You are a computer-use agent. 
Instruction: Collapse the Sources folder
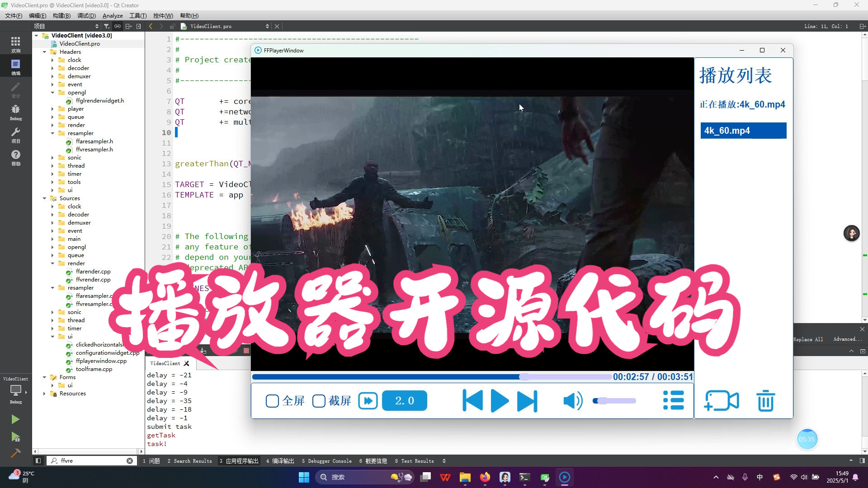[44, 198]
